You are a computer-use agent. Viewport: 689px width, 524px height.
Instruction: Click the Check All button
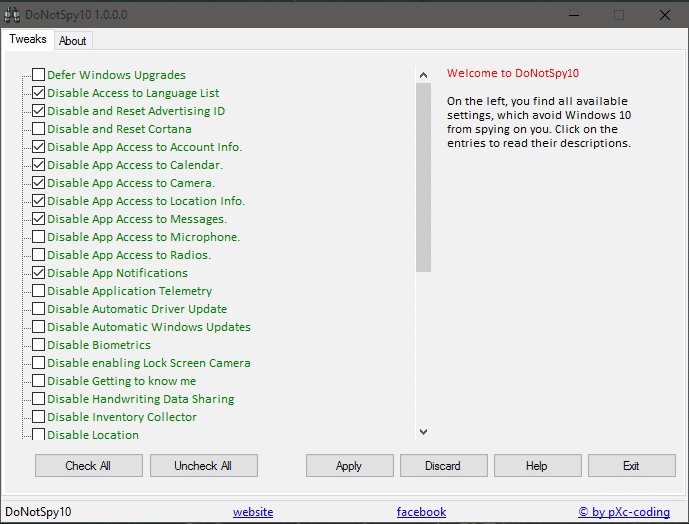89,466
